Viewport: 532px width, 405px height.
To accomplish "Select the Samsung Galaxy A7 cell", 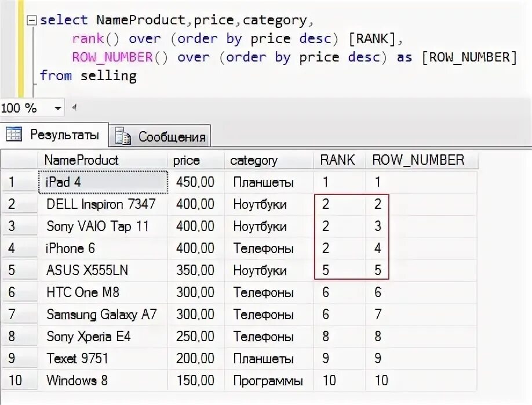I will tap(103, 314).
